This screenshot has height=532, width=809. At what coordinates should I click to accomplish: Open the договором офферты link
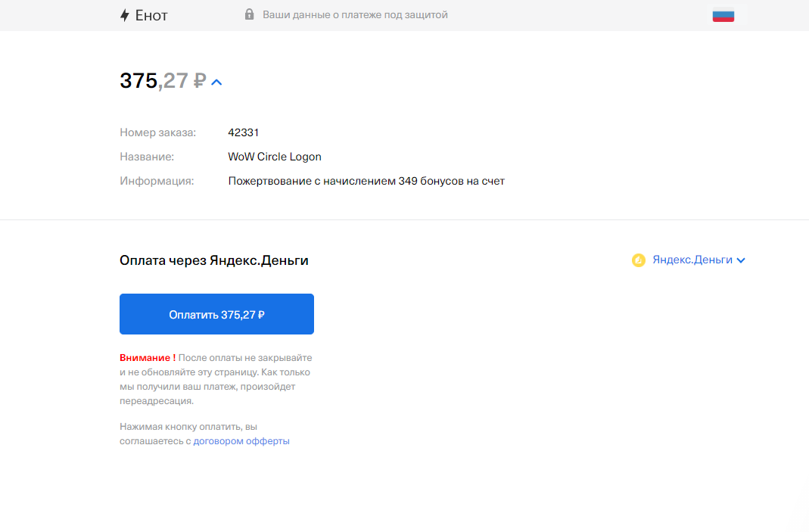tap(241, 441)
